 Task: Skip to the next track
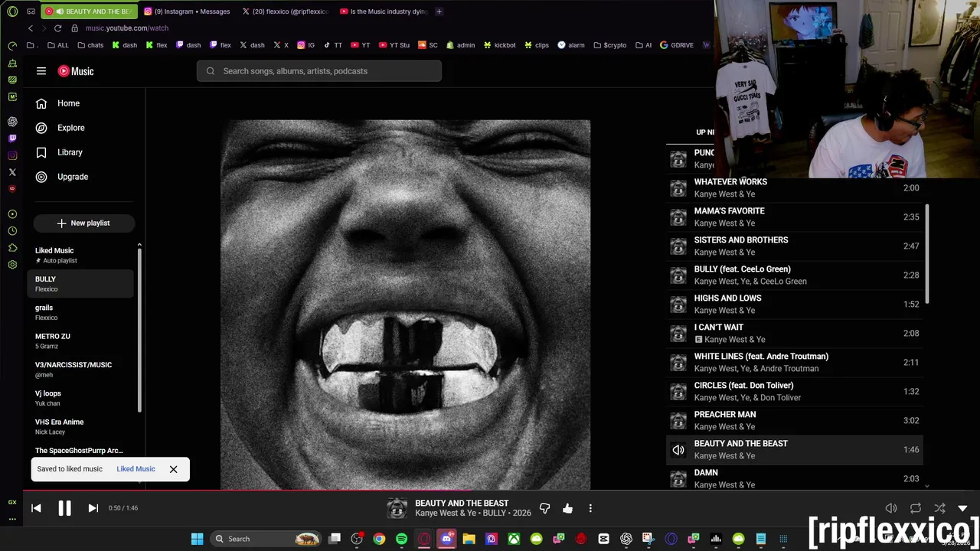pyautogui.click(x=93, y=508)
